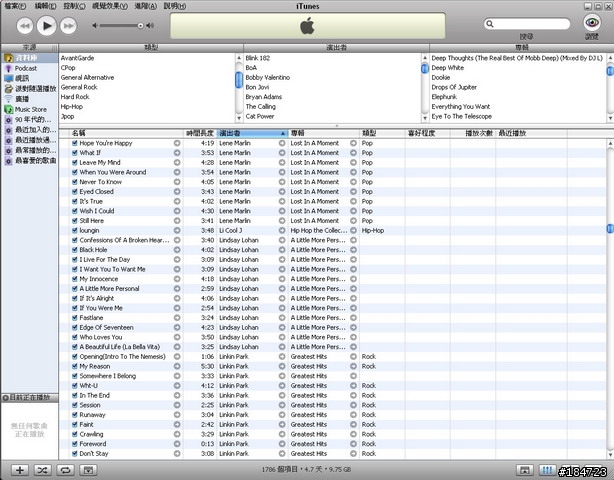Select Hip-Hop in the genre browser

tap(72, 106)
